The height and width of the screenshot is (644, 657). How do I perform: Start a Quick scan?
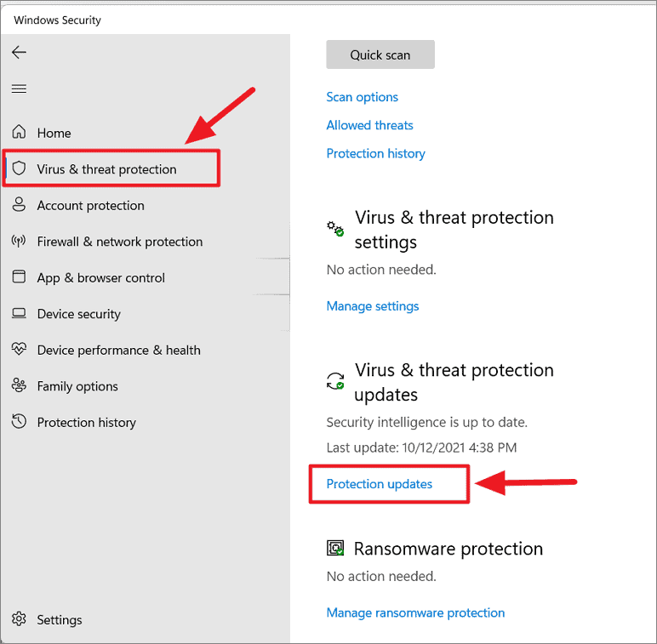[380, 54]
